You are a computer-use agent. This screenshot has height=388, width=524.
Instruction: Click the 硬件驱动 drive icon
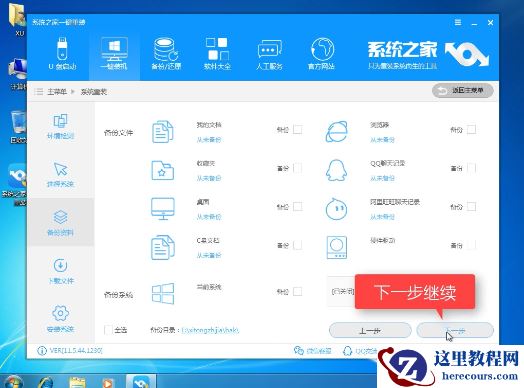(x=337, y=248)
